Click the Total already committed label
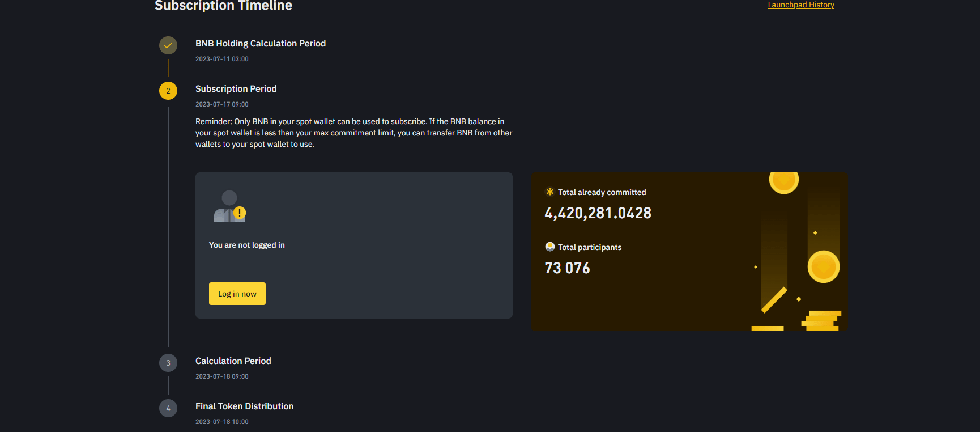Viewport: 980px width, 432px height. point(602,192)
